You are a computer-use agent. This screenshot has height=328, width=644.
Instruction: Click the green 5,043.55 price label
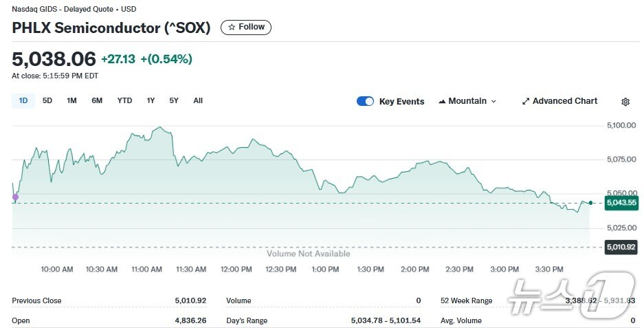621,203
